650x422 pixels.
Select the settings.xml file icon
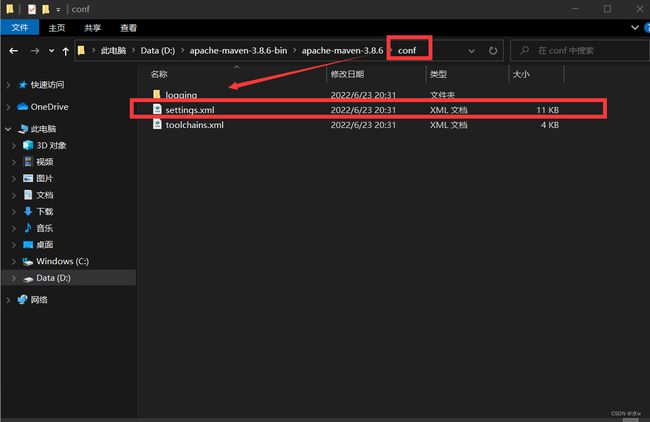(x=157, y=109)
